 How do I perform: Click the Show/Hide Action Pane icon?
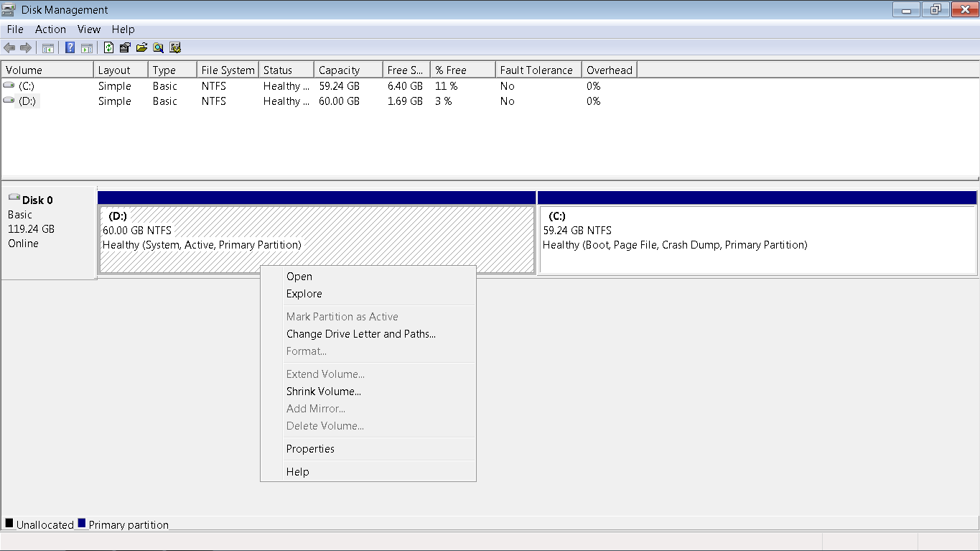pos(86,48)
